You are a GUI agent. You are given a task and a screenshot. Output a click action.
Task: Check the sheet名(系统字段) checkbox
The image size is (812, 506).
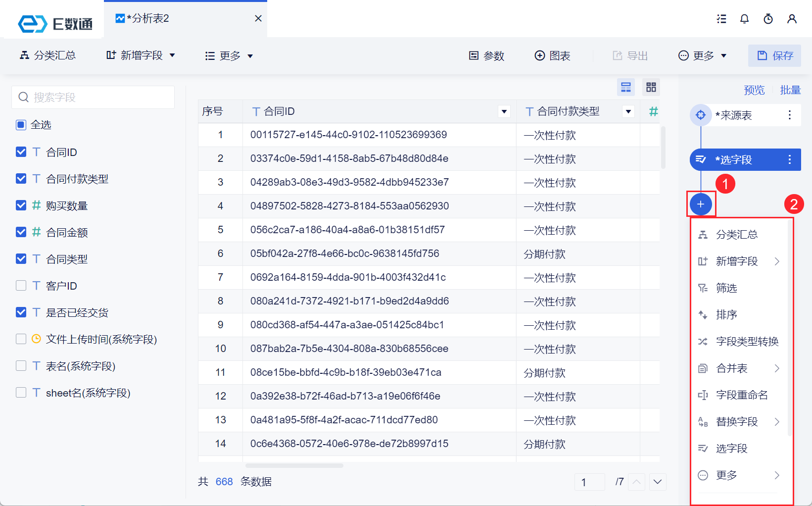21,392
